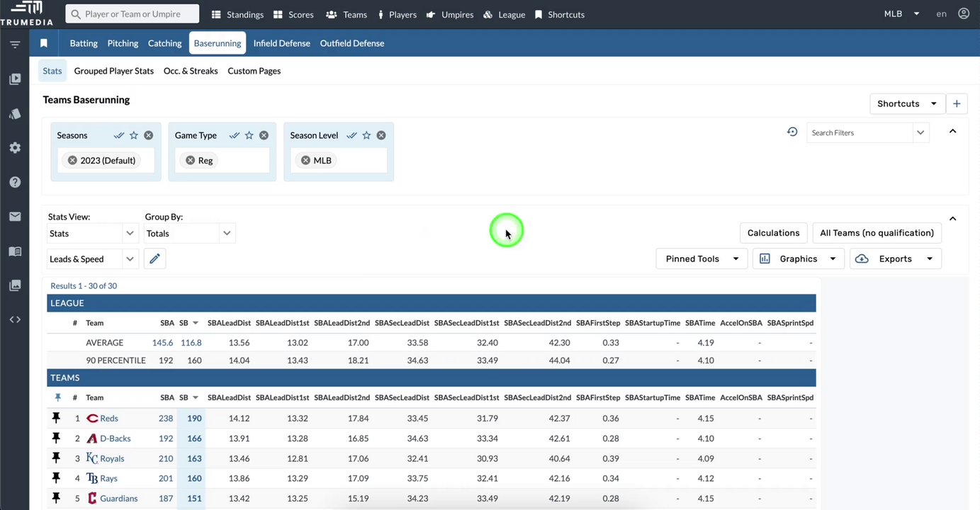The image size is (980, 510).
Task: Click the filter history reset icon
Action: pos(792,132)
